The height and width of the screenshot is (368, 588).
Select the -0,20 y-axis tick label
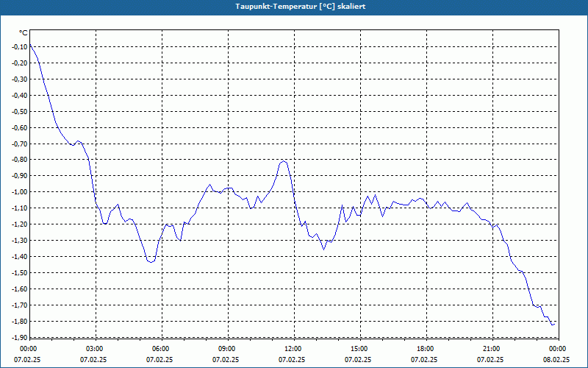coord(20,63)
